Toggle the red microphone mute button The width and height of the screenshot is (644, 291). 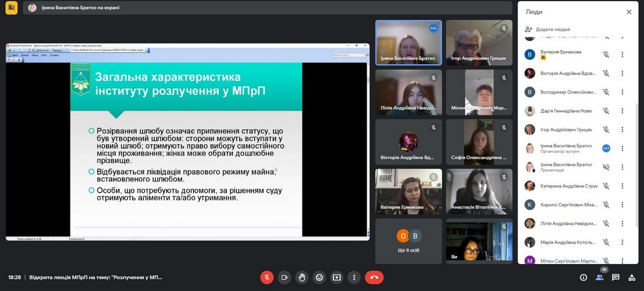[267, 277]
